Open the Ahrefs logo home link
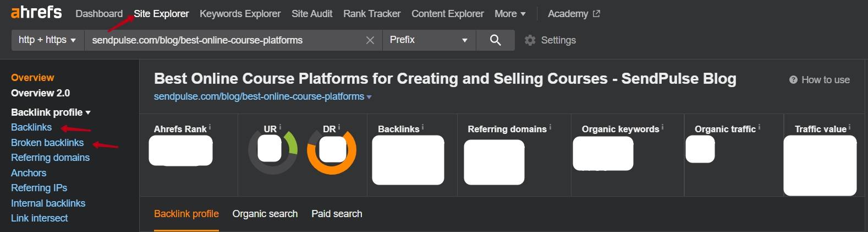The height and width of the screenshot is (232, 868). click(x=36, y=12)
